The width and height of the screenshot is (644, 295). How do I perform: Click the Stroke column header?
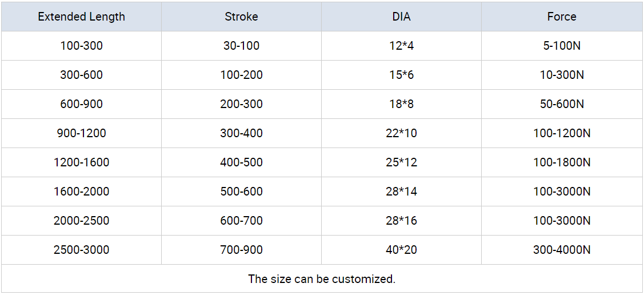pos(241,17)
